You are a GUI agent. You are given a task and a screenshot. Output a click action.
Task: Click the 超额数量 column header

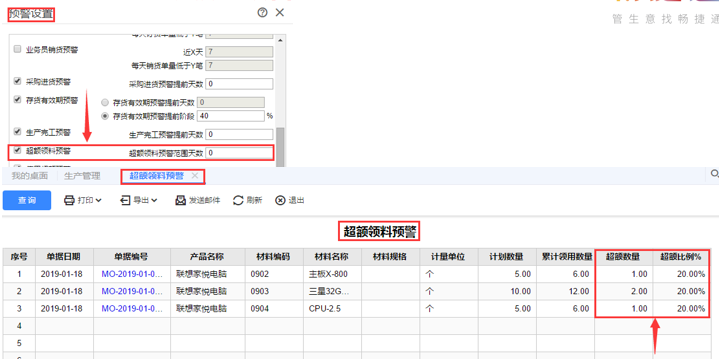624,257
